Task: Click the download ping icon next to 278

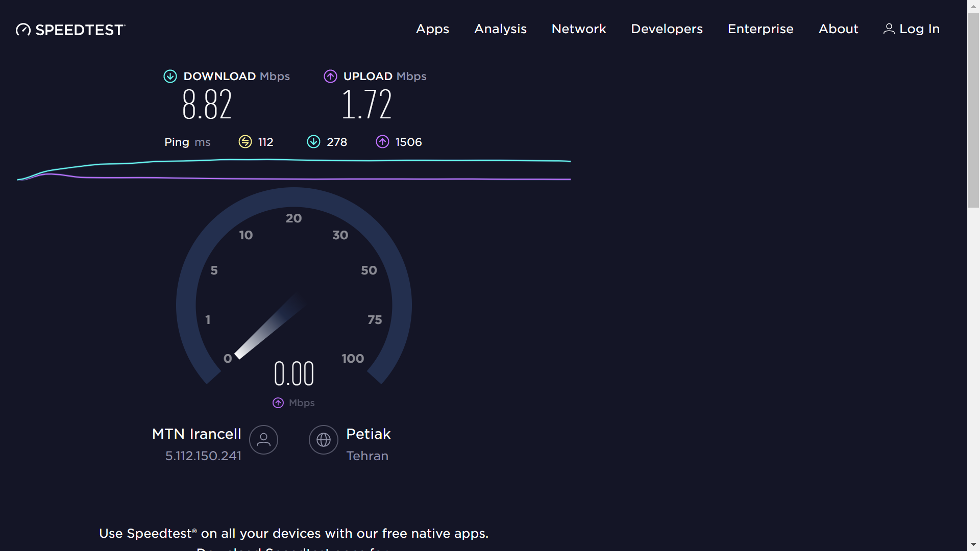Action: point(313,142)
